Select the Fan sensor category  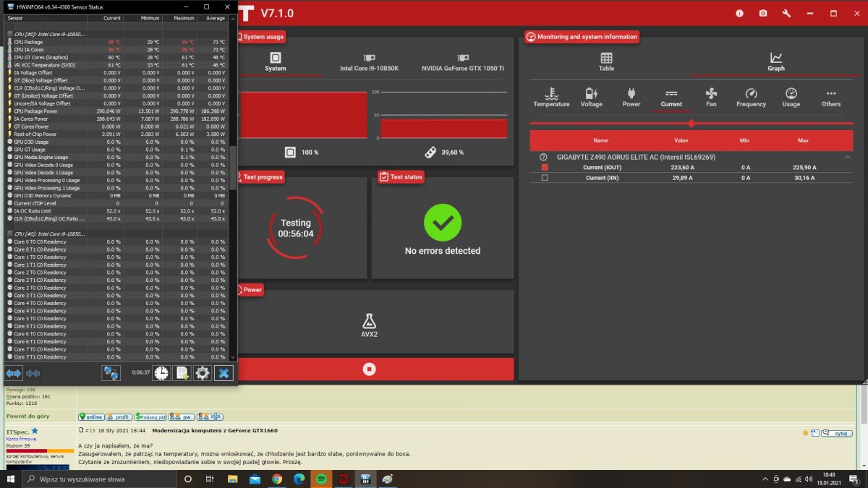coord(711,98)
